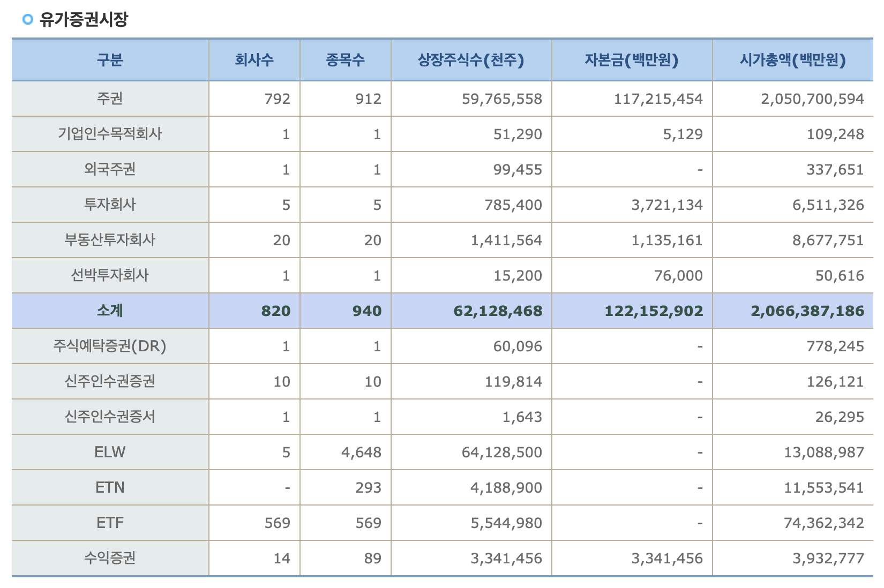Select the 외국주권 row label
Viewport: 884px width, 588px height.
[110, 169]
